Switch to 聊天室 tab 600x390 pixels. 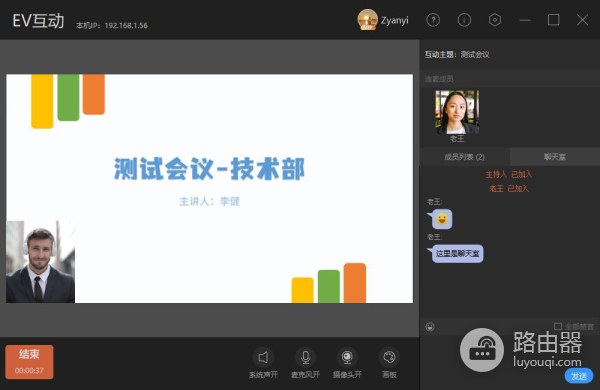(555, 157)
